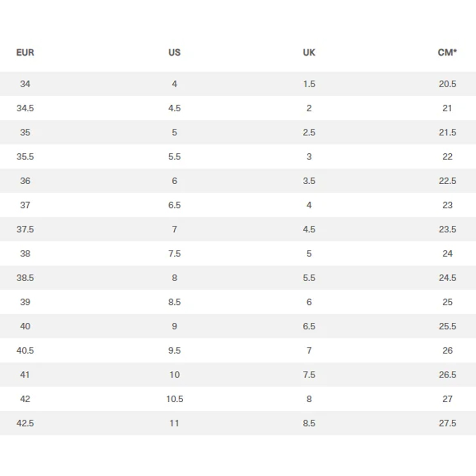Select UK size 3.5 cell
Viewport: 476px width, 476px height.
tap(309, 181)
